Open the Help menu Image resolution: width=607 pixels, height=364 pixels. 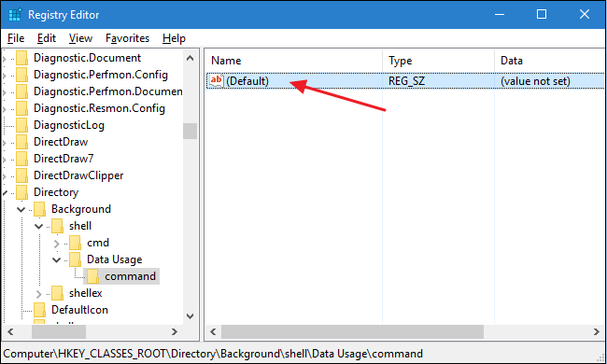[x=174, y=38]
